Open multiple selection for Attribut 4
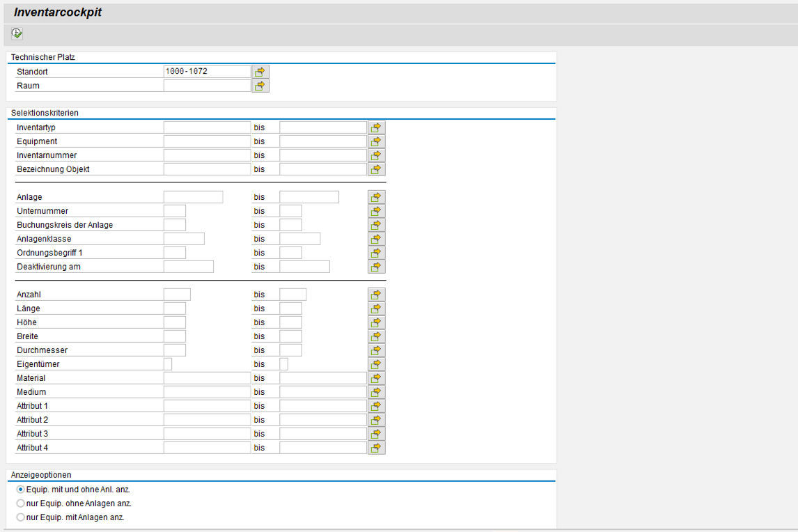 [x=376, y=447]
